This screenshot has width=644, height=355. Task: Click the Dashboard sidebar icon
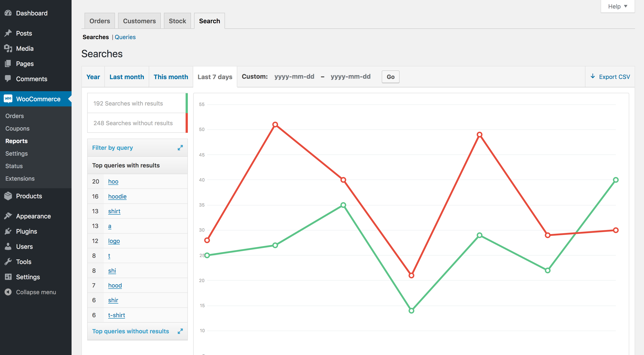click(8, 13)
